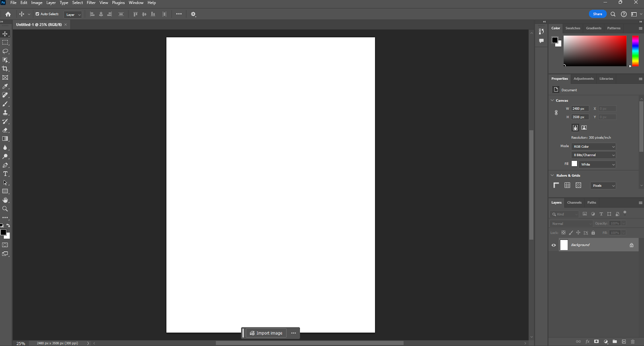Toggle rulers display icon
Screen dimensions: 644x346
point(556,185)
